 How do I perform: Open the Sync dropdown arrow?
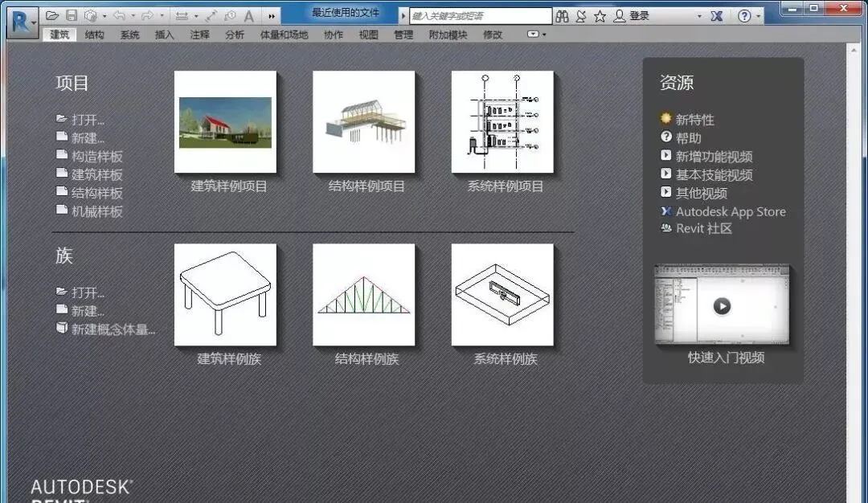(104, 16)
